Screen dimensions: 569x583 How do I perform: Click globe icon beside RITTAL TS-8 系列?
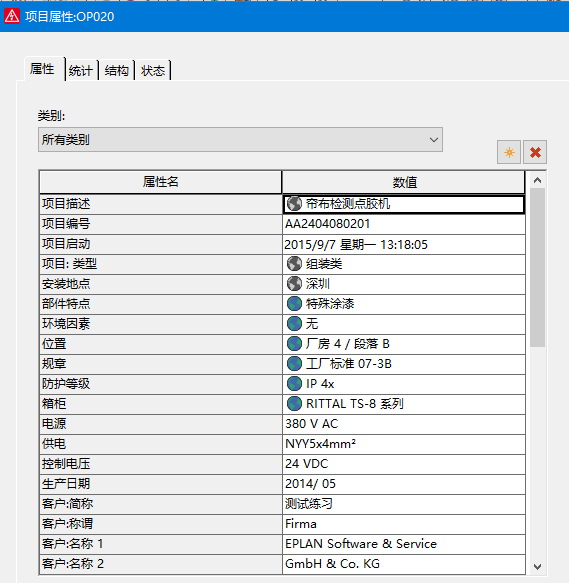pos(294,404)
